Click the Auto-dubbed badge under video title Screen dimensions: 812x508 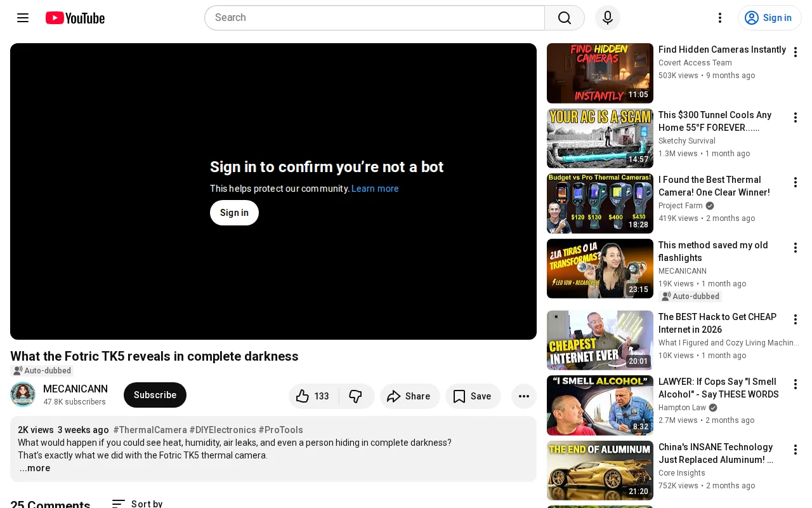coord(42,371)
